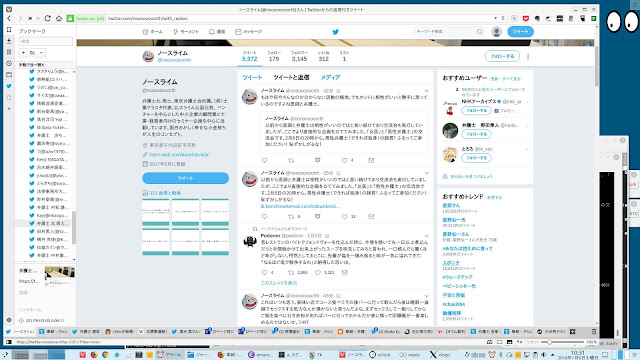Open the 3,145 followers stat
Screen dimensions: 640x360
pyautogui.click(x=299, y=56)
